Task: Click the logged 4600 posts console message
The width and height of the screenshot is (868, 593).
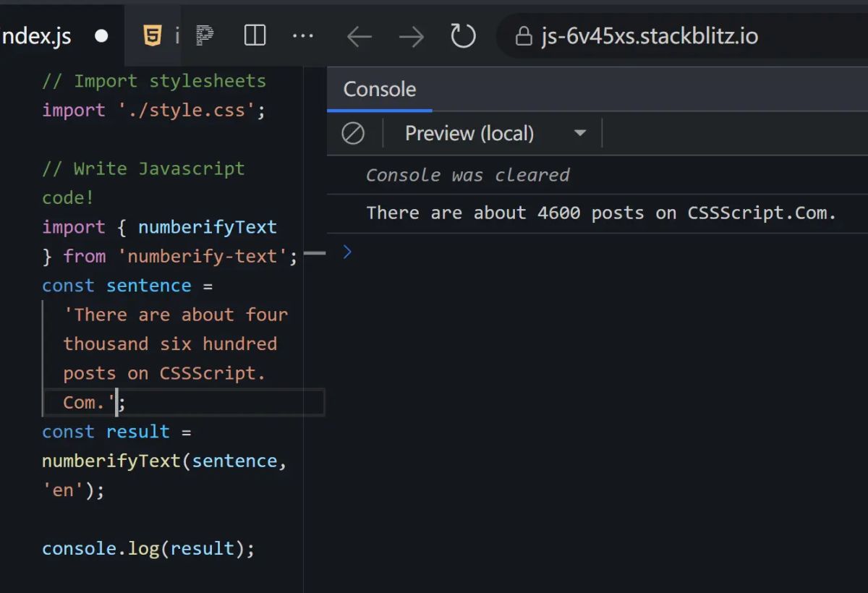Action: (601, 213)
